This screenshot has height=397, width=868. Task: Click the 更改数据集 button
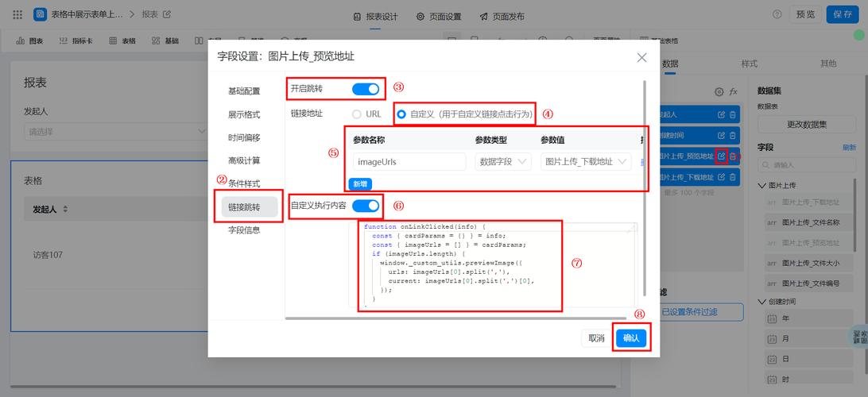(x=807, y=125)
